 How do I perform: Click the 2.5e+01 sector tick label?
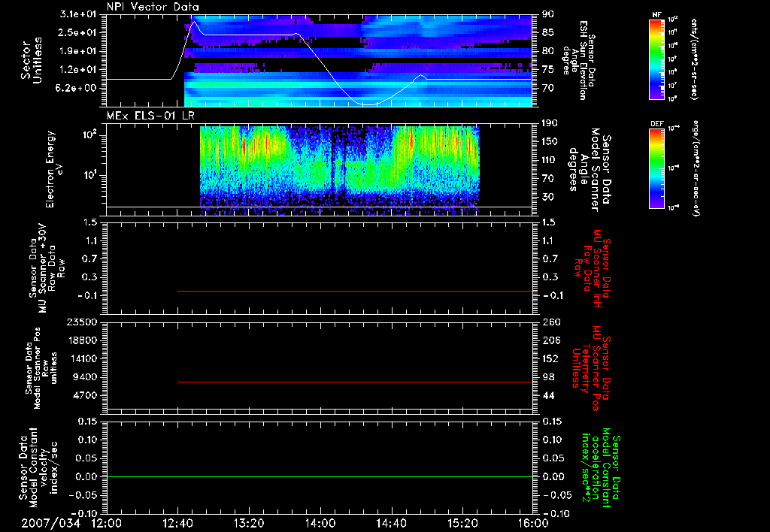(78, 32)
